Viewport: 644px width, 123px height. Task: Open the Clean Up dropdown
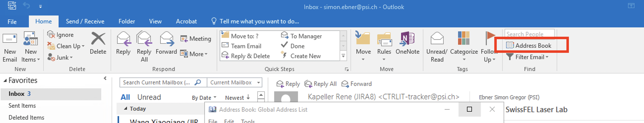point(66,46)
